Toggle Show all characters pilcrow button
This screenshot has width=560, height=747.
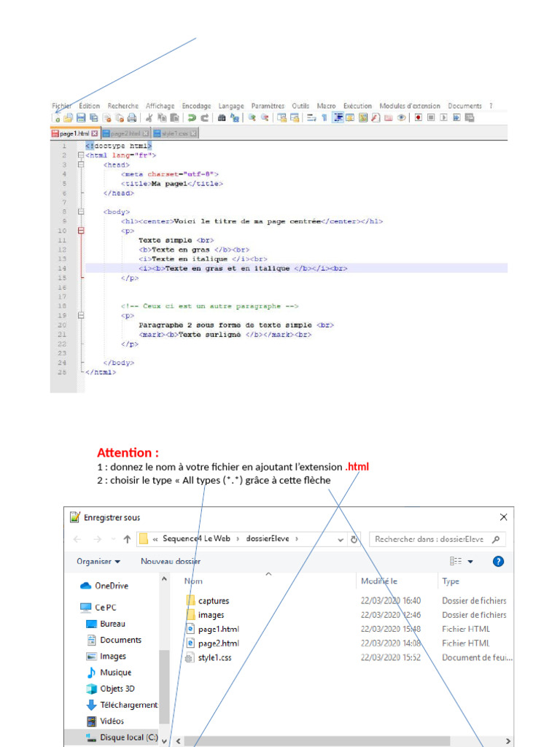click(x=324, y=117)
